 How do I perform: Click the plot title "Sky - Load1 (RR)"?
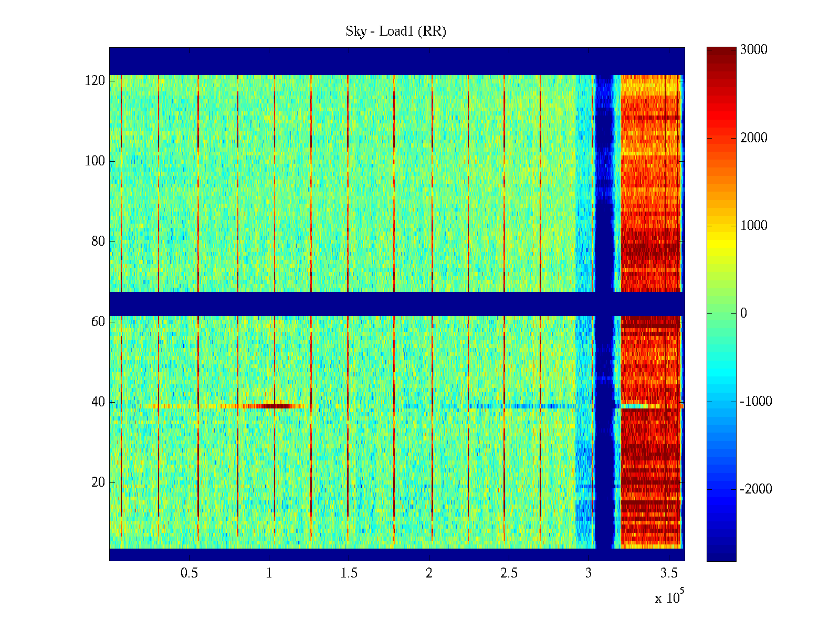point(396,31)
